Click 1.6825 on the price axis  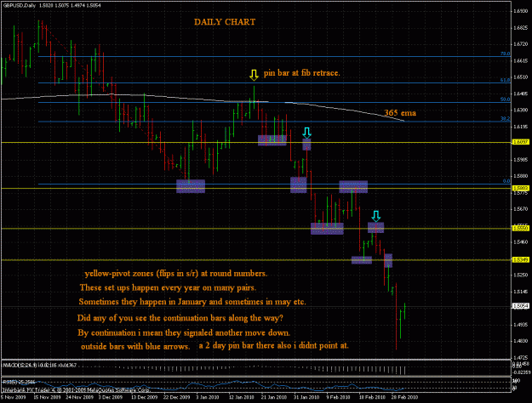click(520, 28)
